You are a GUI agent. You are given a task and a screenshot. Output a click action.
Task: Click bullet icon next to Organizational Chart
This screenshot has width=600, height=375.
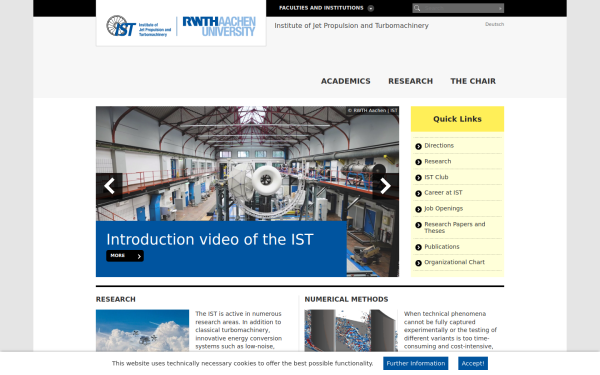418,263
